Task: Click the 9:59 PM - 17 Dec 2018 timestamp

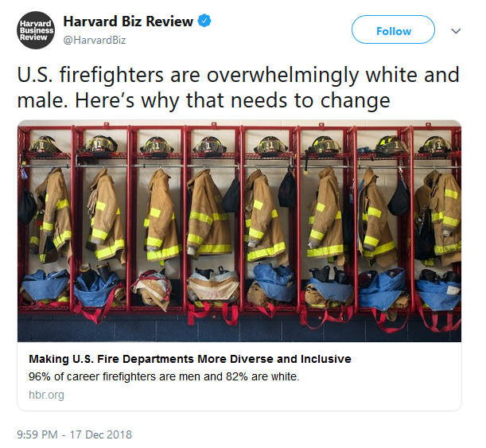Action: [75, 434]
